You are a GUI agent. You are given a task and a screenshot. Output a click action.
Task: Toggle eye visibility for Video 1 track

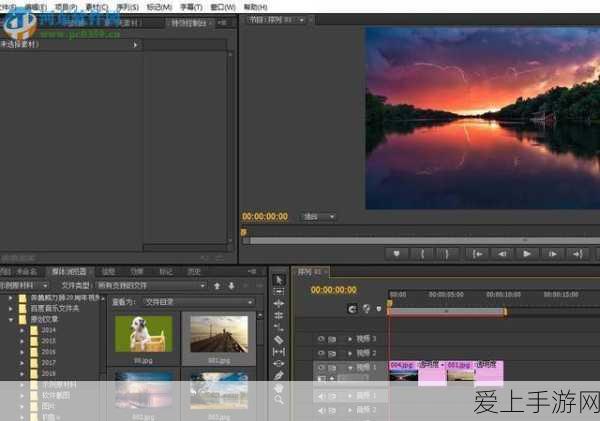pos(321,368)
